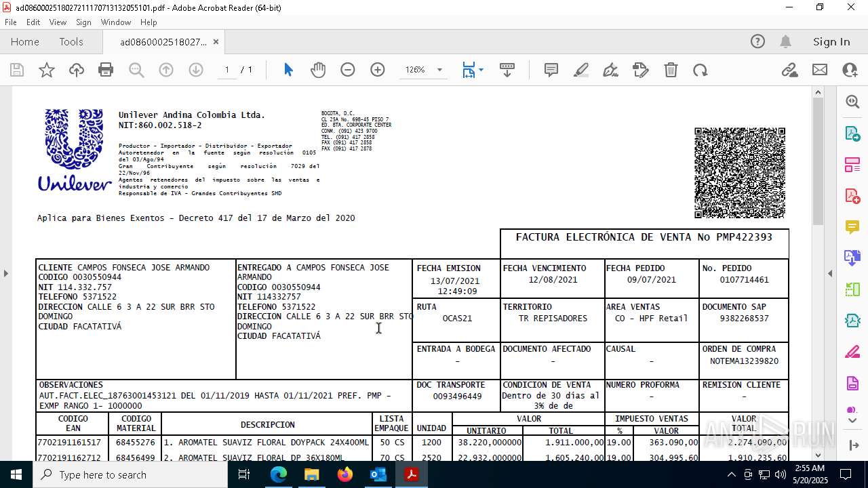
Task: Bookmark this file with the star icon
Action: click(x=47, y=70)
